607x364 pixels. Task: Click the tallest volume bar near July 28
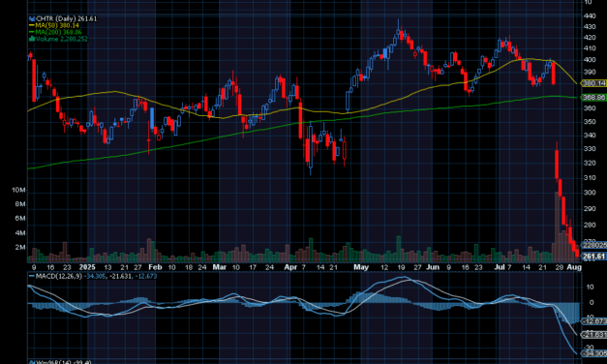pyautogui.click(x=557, y=227)
